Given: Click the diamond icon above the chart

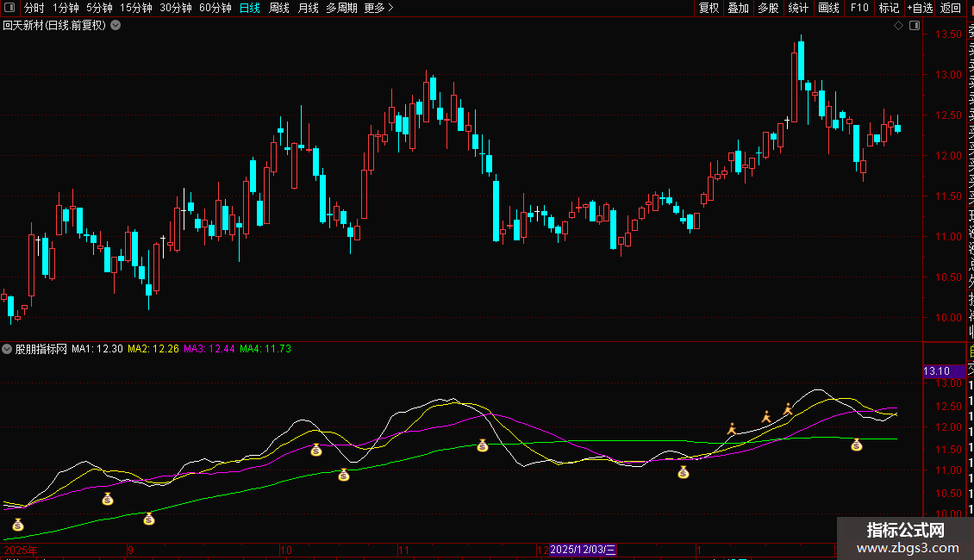Looking at the screenshot, I should (898, 26).
